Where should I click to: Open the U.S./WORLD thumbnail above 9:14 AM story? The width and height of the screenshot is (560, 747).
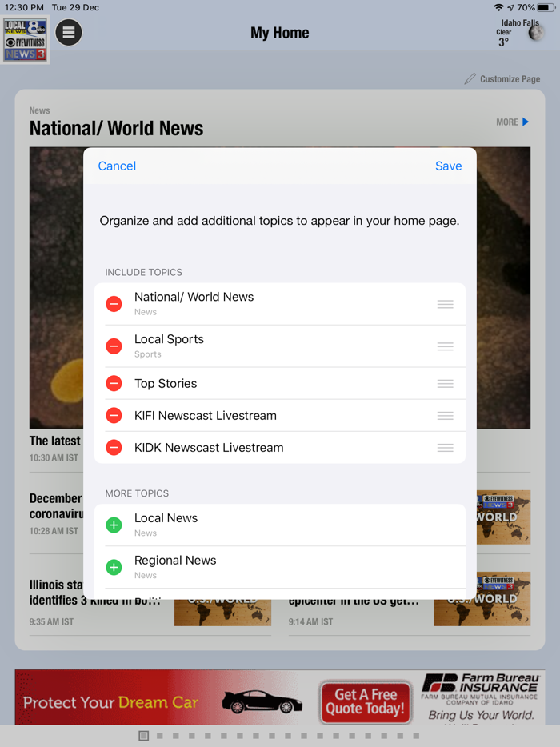[x=482, y=599]
